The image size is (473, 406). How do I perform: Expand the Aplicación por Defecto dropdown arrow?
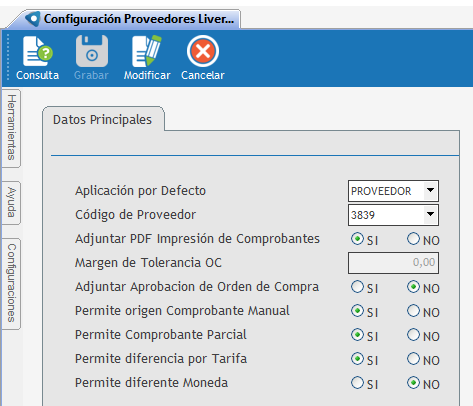(430, 191)
